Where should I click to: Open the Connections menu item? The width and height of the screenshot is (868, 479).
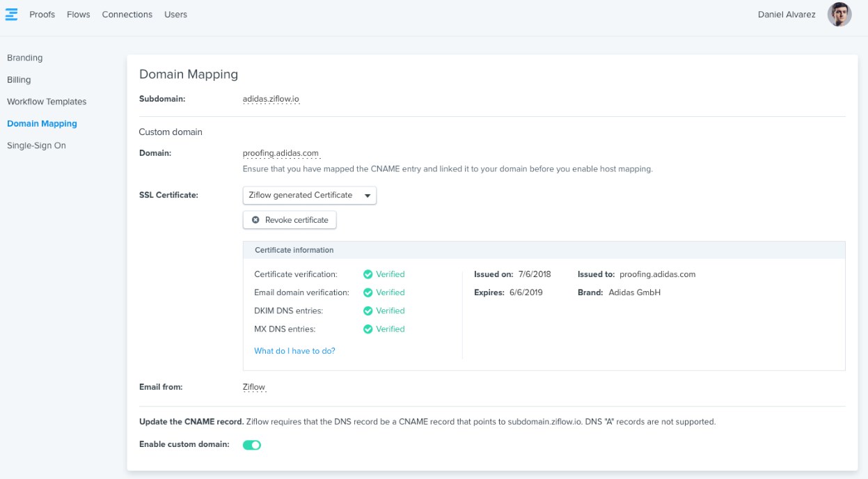(x=127, y=15)
